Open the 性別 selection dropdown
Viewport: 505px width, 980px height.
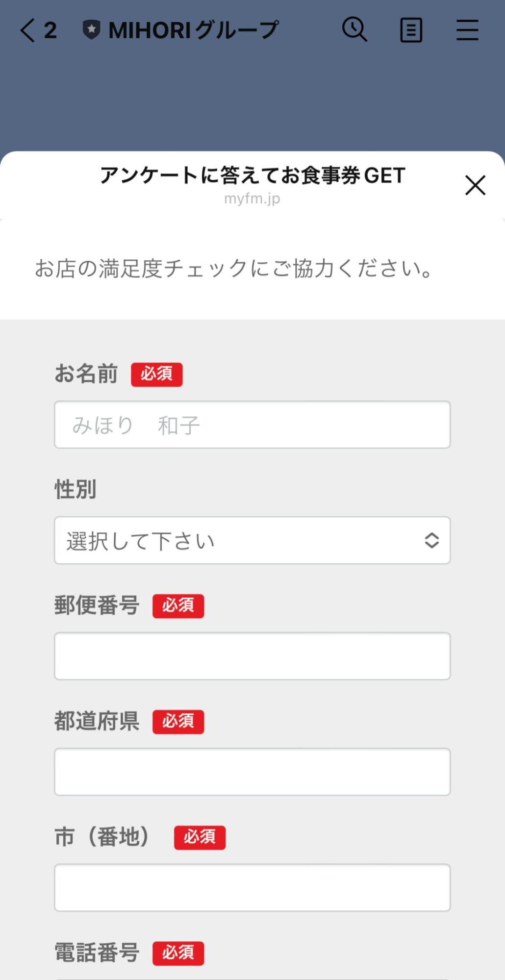252,541
